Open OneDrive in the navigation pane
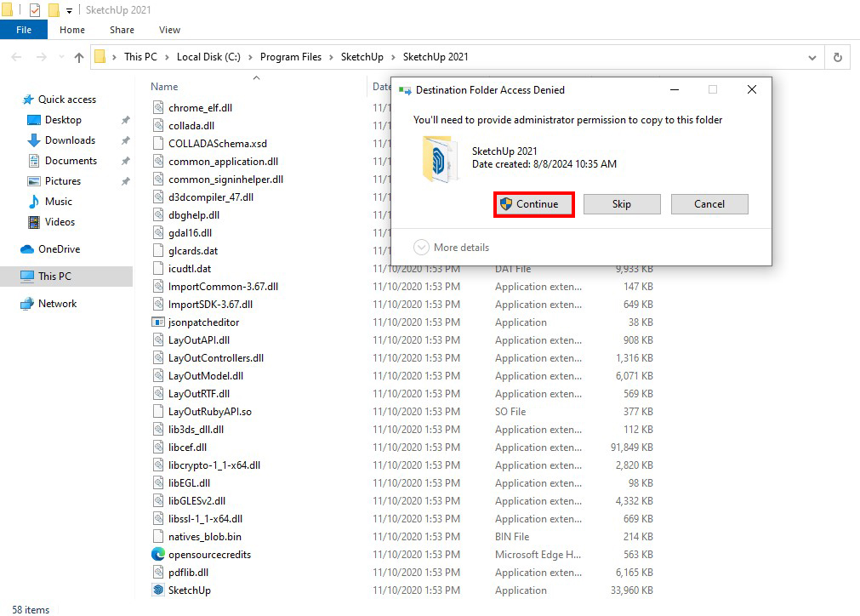This screenshot has height=616, width=860. click(x=58, y=249)
